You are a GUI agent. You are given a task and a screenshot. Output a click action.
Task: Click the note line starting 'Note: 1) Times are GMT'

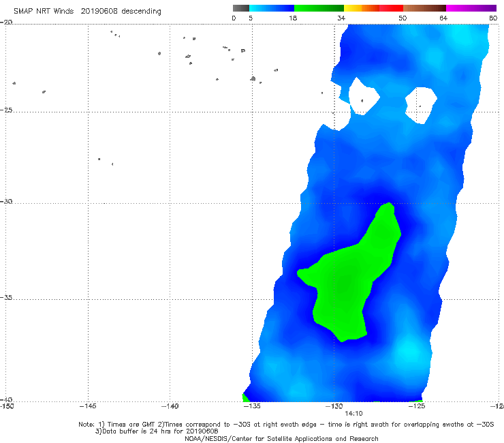[286, 425]
